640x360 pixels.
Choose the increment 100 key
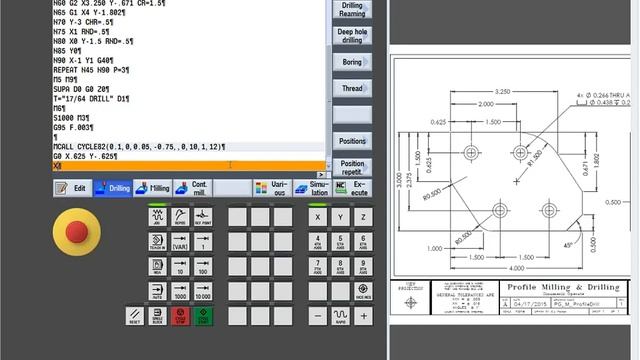click(203, 266)
